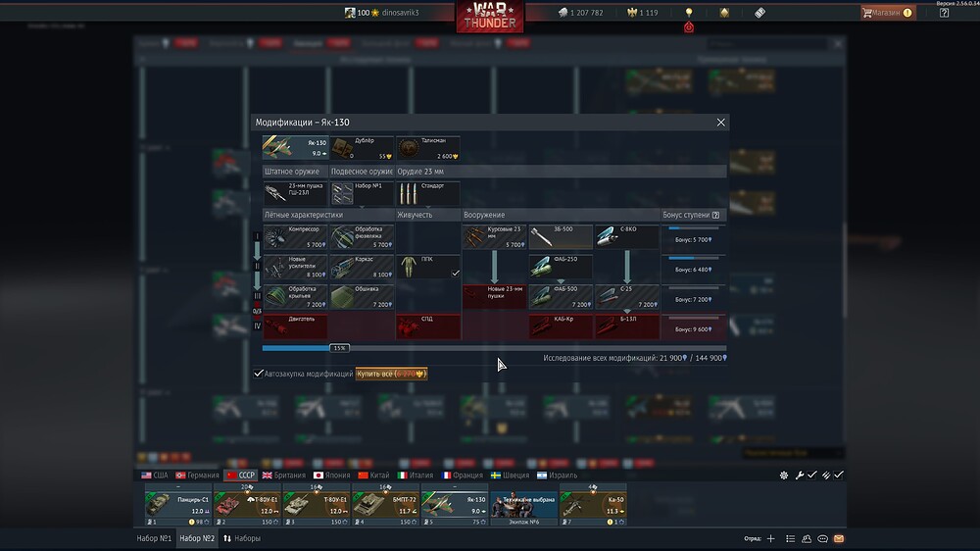Switch to the Швеция nation tab
The width and height of the screenshot is (980, 551).
(x=510, y=476)
